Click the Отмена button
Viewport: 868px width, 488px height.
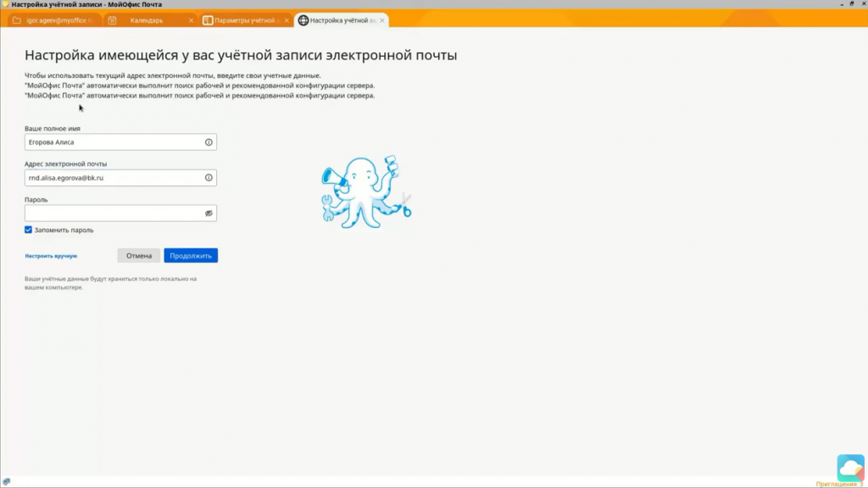click(x=139, y=256)
